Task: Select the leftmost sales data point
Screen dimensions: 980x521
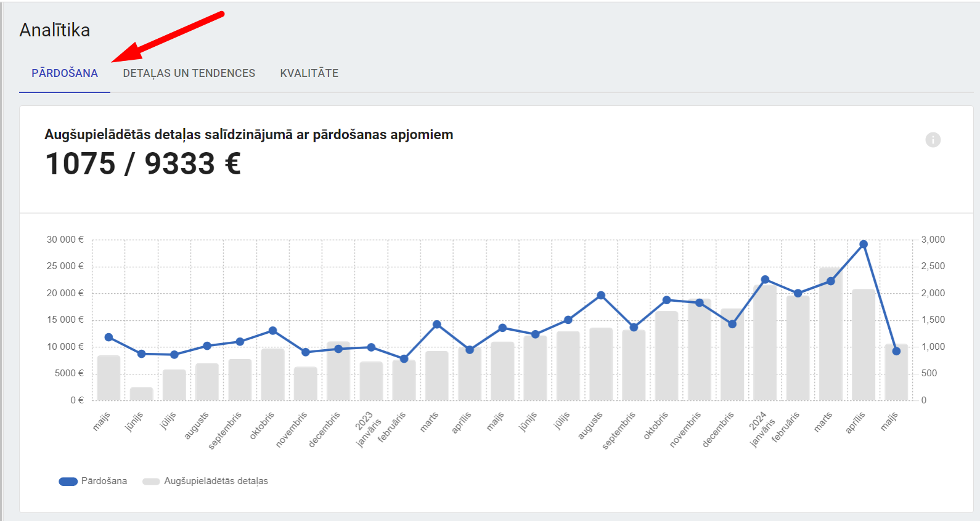Action: tap(108, 337)
